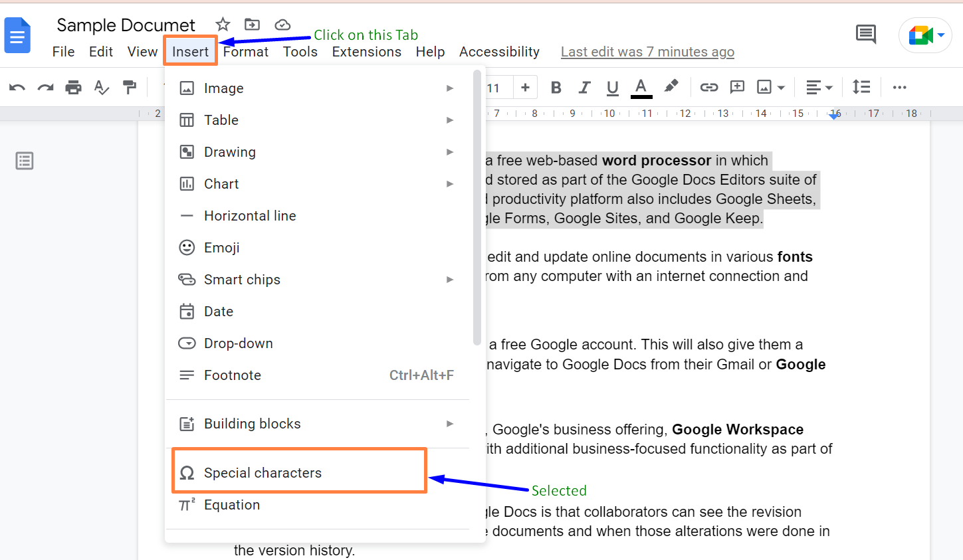Open the File menu
The image size is (963, 560).
pos(63,52)
